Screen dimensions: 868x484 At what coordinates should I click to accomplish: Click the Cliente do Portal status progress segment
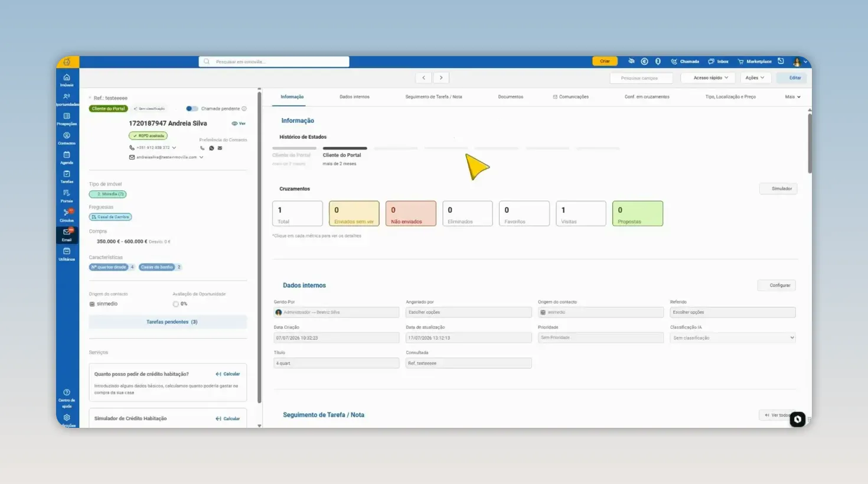click(345, 148)
